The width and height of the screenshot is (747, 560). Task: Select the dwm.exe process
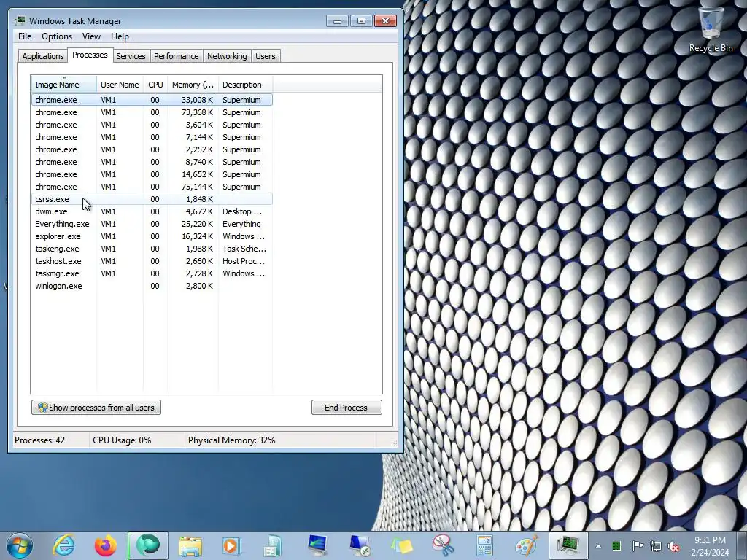[x=152, y=211]
